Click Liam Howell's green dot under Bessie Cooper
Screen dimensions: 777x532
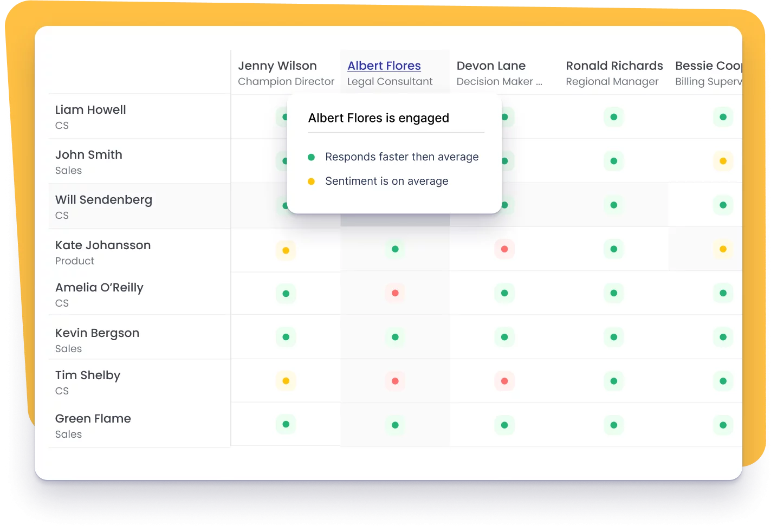pyautogui.click(x=723, y=117)
